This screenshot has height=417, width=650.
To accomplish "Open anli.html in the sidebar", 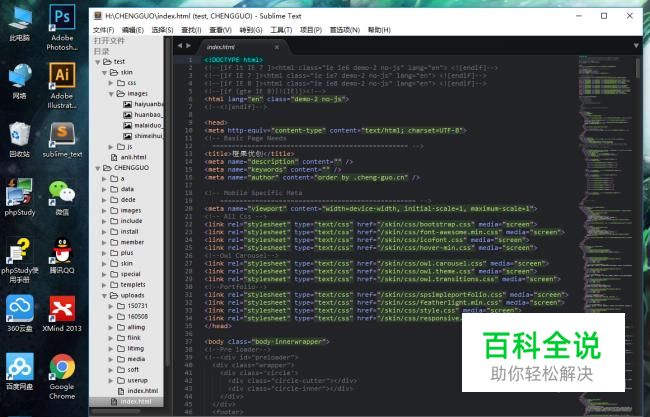I will tap(128, 157).
